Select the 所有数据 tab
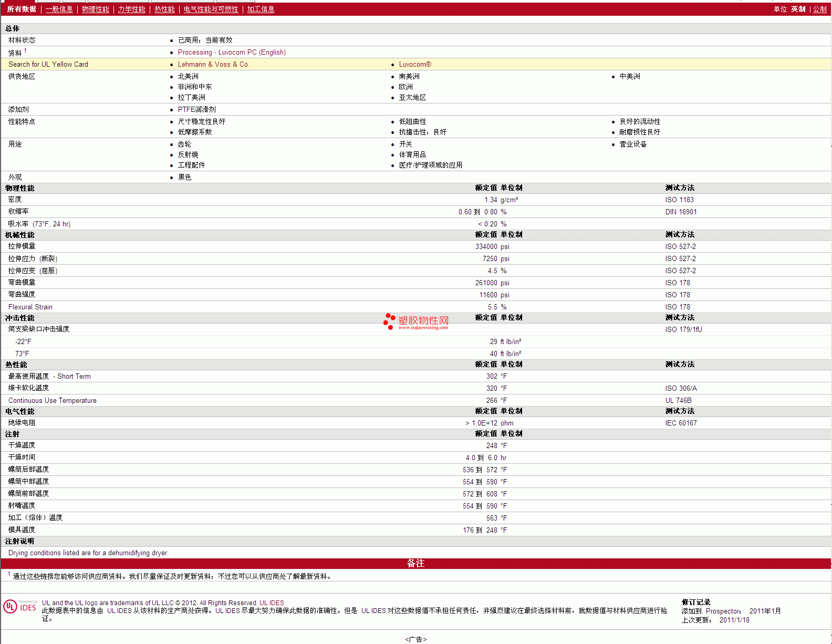832x644 pixels. pos(22,9)
